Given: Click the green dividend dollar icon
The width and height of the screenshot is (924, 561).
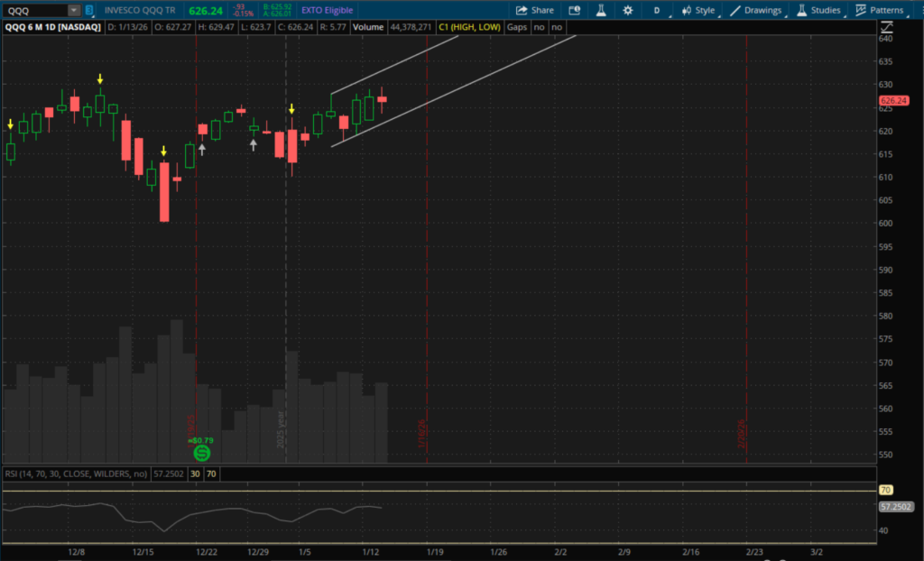Looking at the screenshot, I should 202,453.
